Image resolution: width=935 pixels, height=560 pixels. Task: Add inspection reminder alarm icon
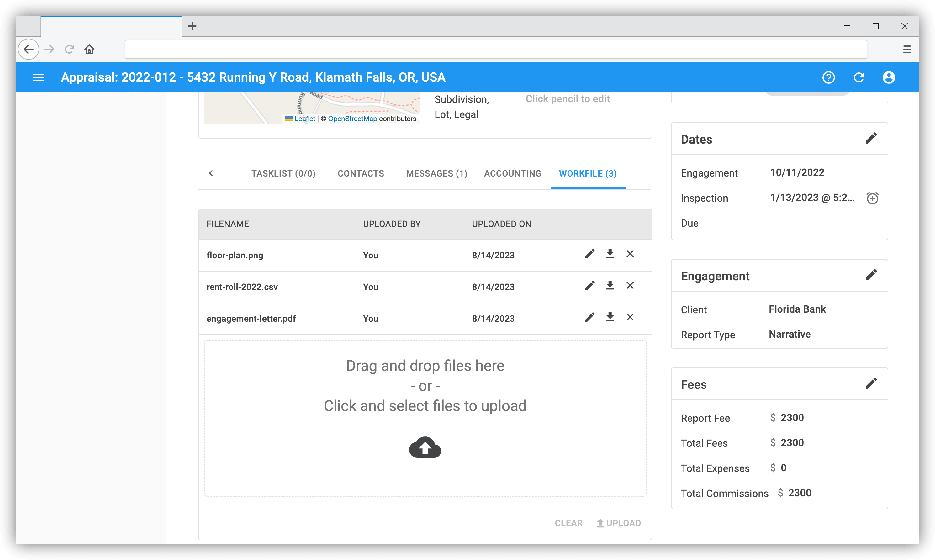(x=872, y=198)
